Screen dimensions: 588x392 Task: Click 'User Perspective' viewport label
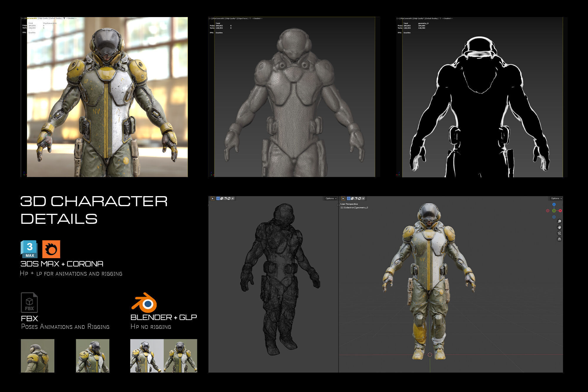[349, 204]
